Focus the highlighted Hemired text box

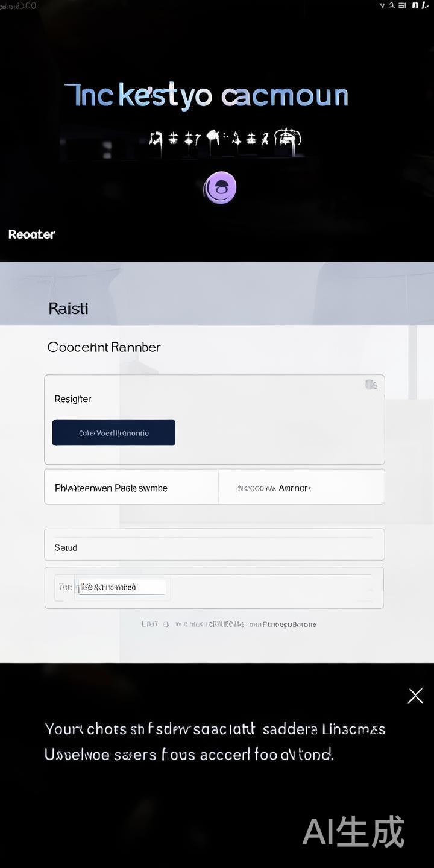[x=122, y=587]
